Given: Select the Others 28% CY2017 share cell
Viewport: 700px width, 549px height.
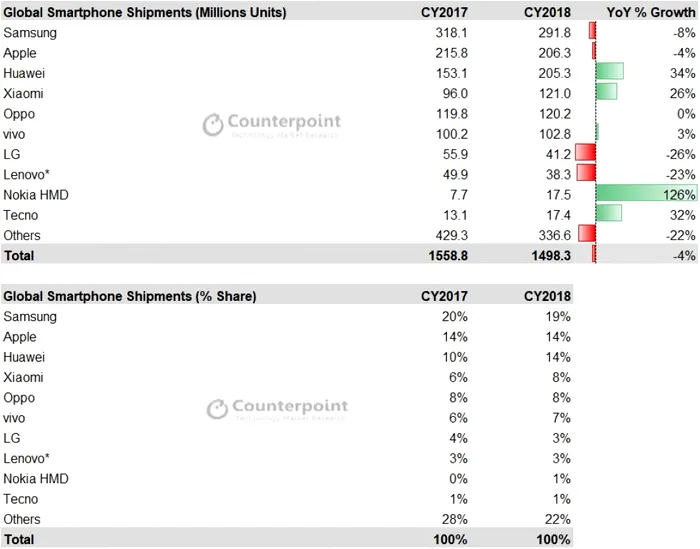Looking at the screenshot, I should coord(455,519).
